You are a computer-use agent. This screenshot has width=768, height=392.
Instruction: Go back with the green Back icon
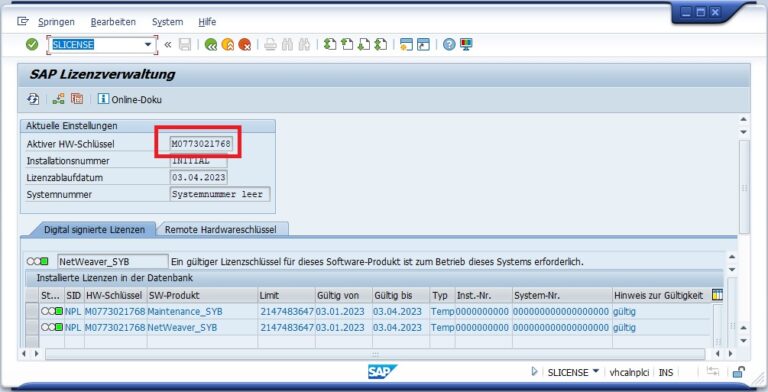[211, 45]
